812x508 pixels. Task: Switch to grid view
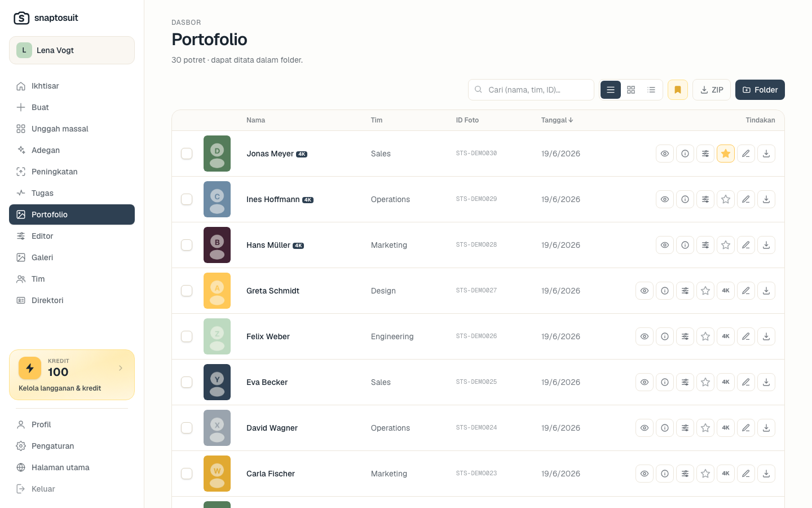631,90
